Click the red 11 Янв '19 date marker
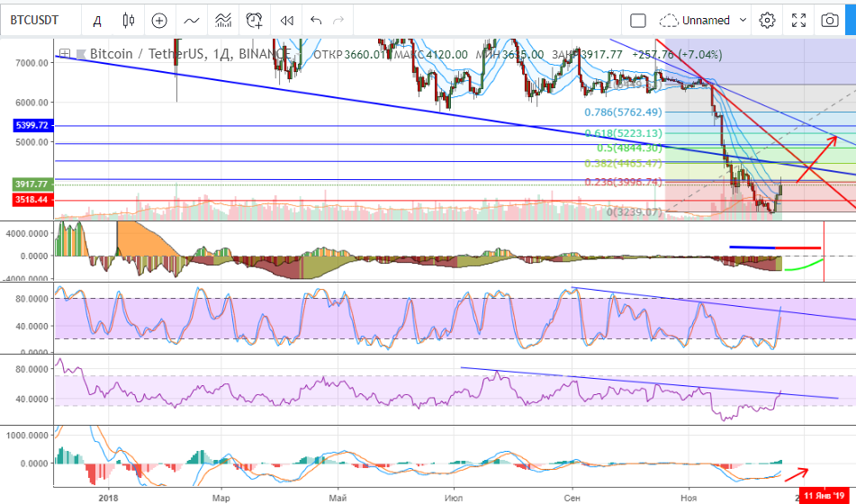Screen dimensions: 856x504 (825, 495)
